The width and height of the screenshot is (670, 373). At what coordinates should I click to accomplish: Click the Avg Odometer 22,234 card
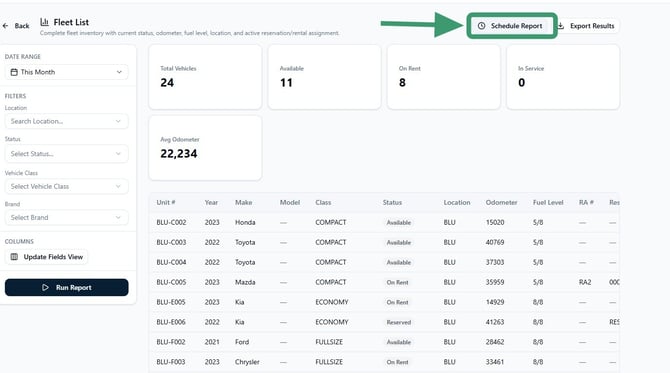(x=205, y=148)
